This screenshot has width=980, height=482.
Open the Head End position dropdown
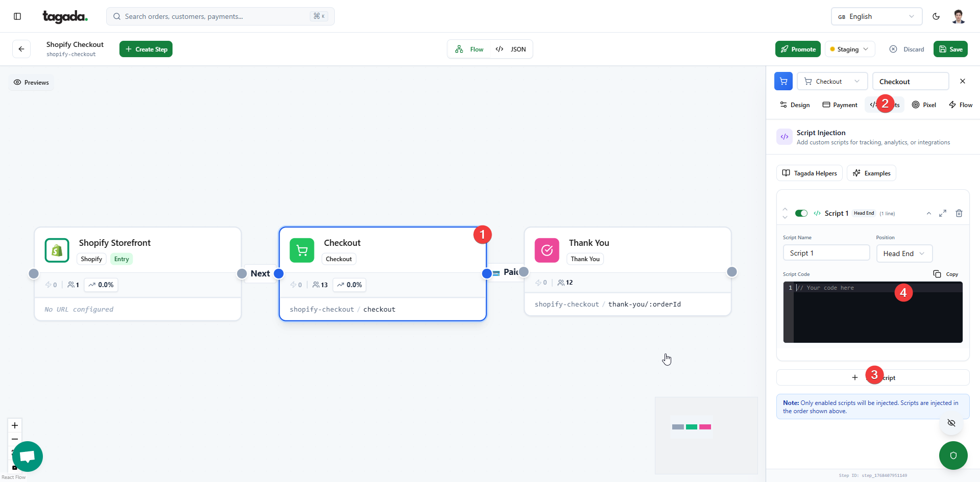click(x=904, y=253)
